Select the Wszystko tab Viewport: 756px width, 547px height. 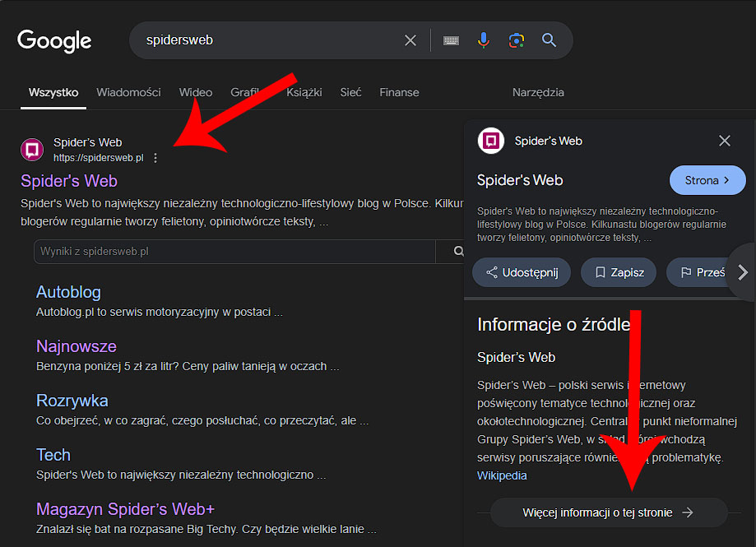(53, 92)
